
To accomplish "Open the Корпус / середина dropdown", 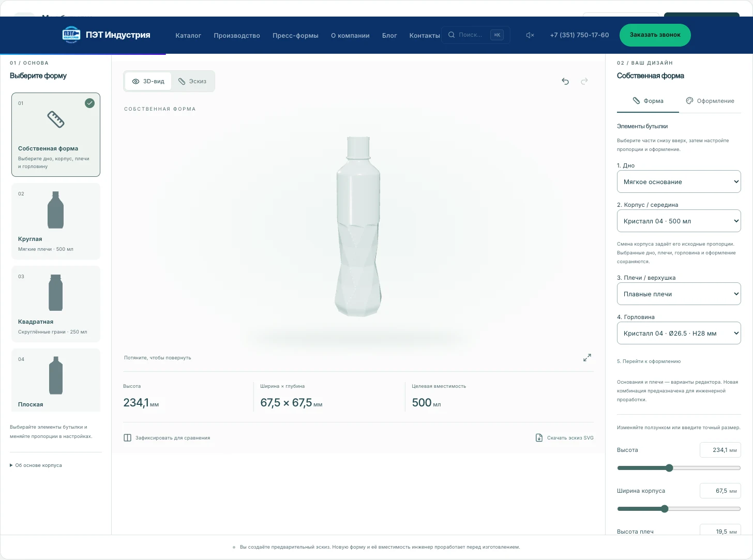I will [x=679, y=221].
